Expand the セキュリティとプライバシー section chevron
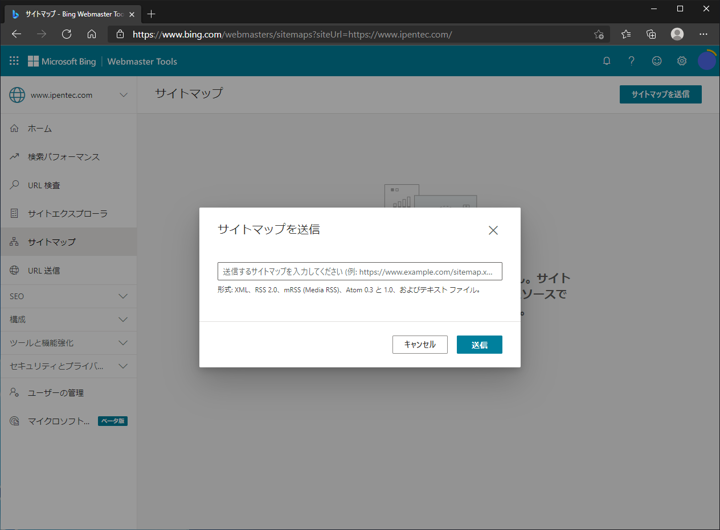The width and height of the screenshot is (720, 530). [123, 366]
